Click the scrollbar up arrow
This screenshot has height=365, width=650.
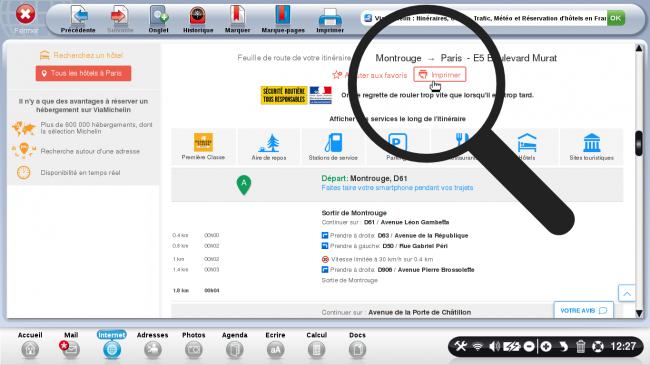639,49
